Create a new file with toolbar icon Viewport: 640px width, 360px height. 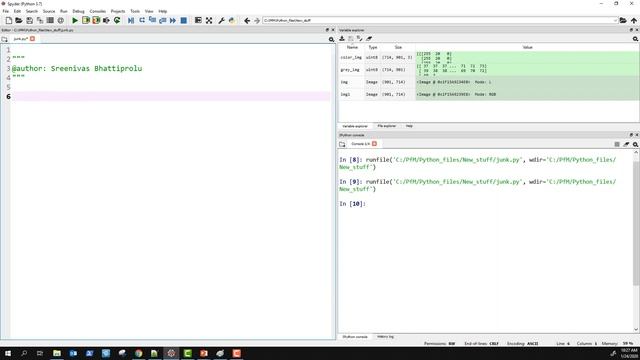(9, 20)
